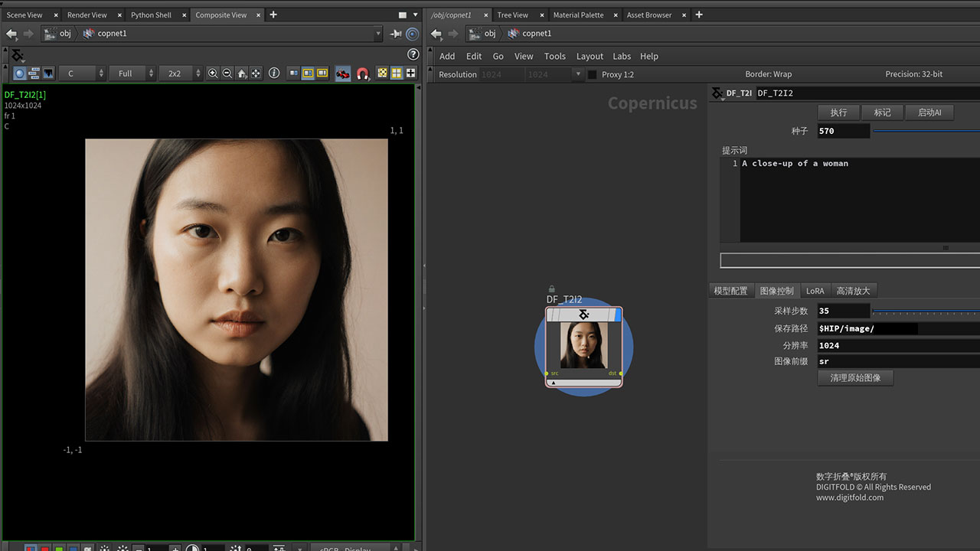The width and height of the screenshot is (980, 551).
Task: Click the 标记 button
Action: pos(883,112)
